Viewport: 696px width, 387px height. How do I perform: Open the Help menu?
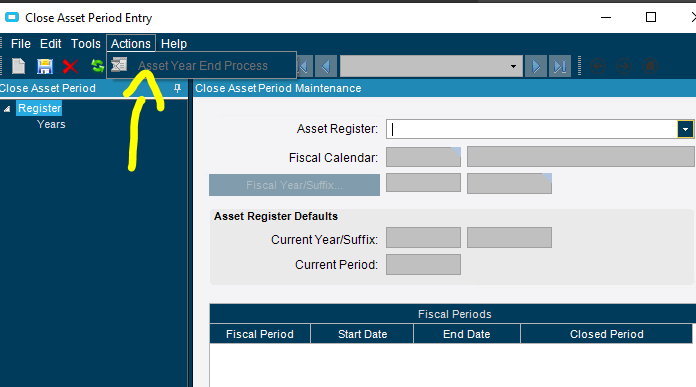(174, 43)
